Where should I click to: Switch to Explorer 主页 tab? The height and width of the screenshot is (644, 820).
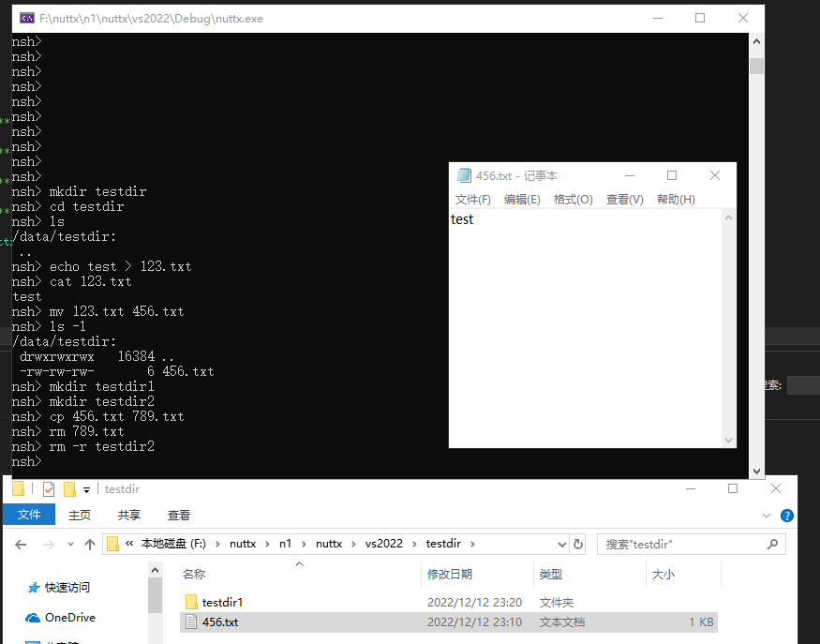[x=80, y=515]
